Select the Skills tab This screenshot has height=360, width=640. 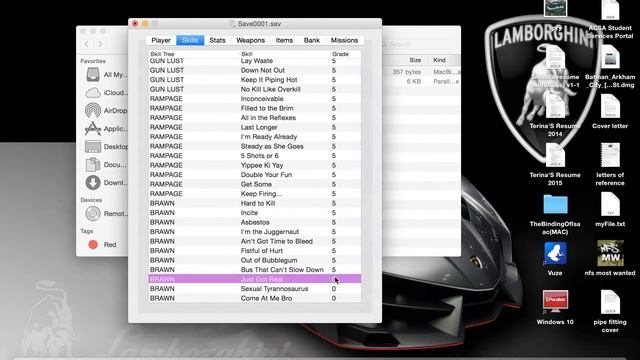(x=190, y=40)
